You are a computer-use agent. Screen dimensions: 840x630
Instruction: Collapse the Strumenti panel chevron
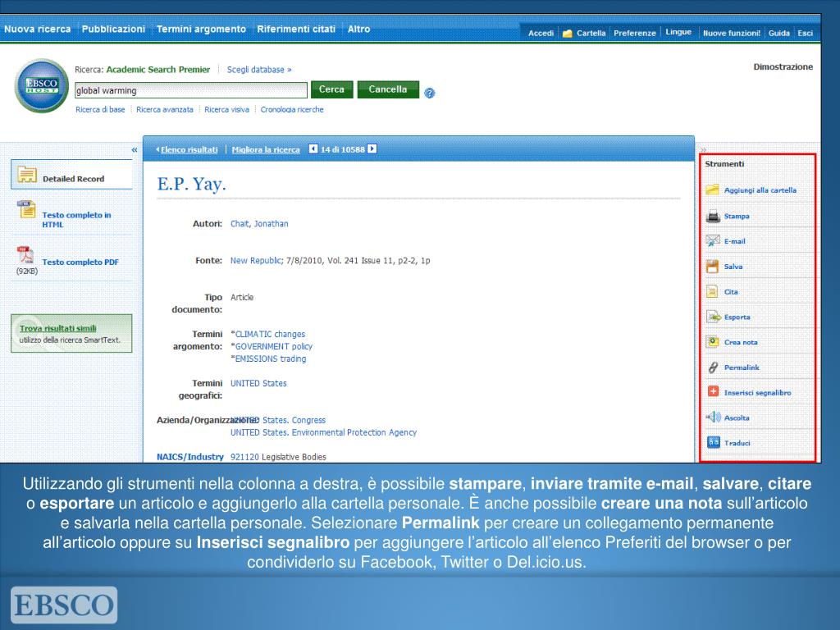[703, 149]
